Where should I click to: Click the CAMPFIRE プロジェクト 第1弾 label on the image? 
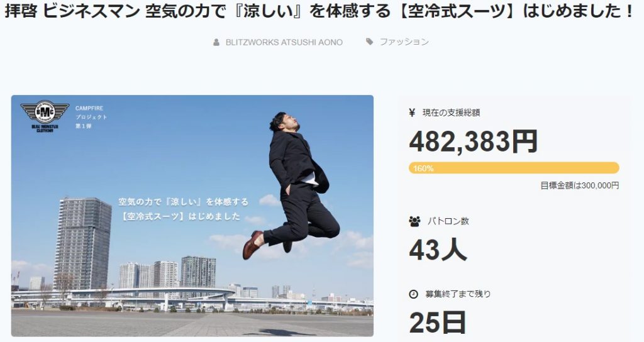coord(91,117)
